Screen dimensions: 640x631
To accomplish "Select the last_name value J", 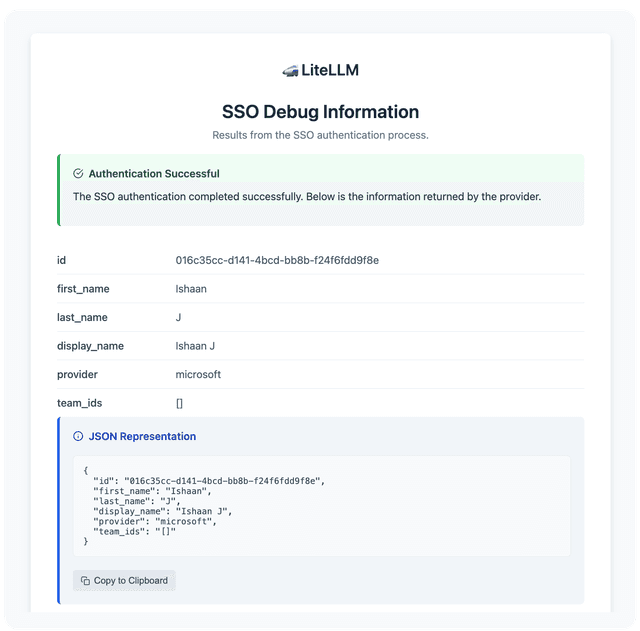I will [178, 318].
